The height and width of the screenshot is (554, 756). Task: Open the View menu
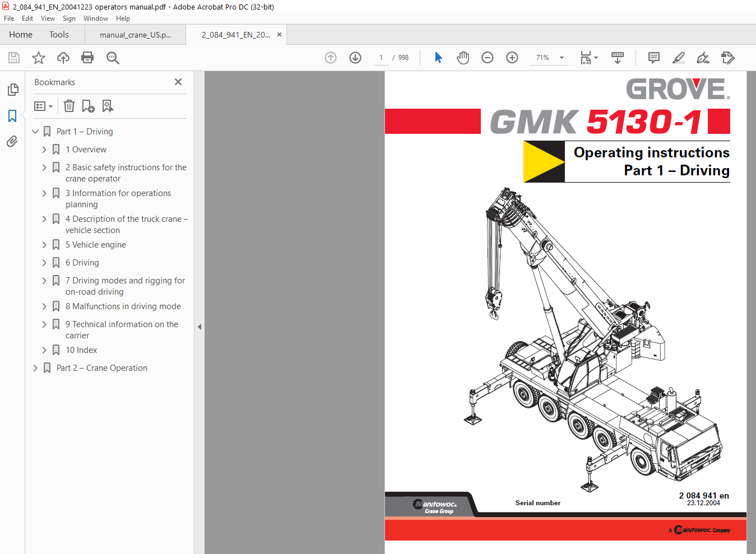pos(48,18)
